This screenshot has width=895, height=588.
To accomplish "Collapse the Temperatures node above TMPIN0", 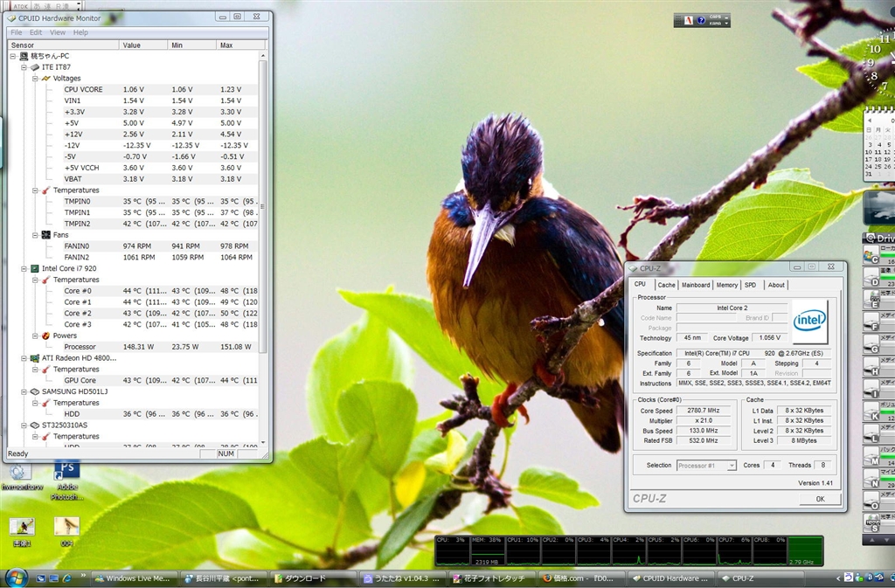I will (35, 190).
